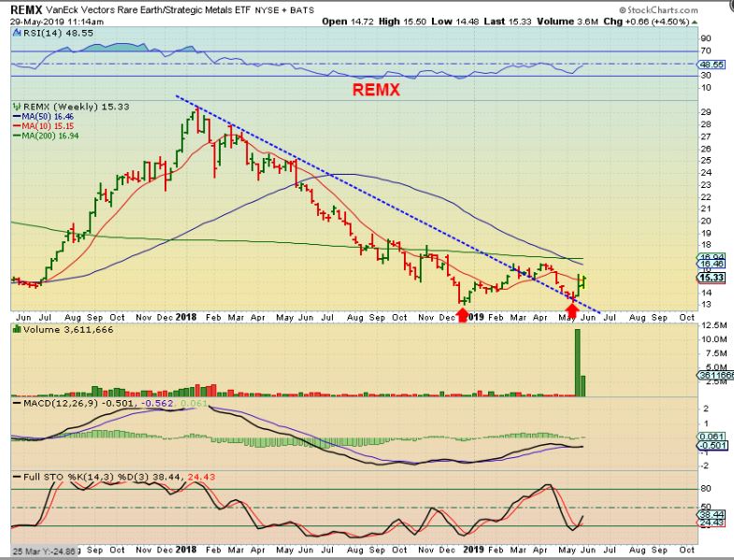Viewport: 734px width, 560px height.
Task: Click the -0.501 MACD value tag
Action: [712, 445]
